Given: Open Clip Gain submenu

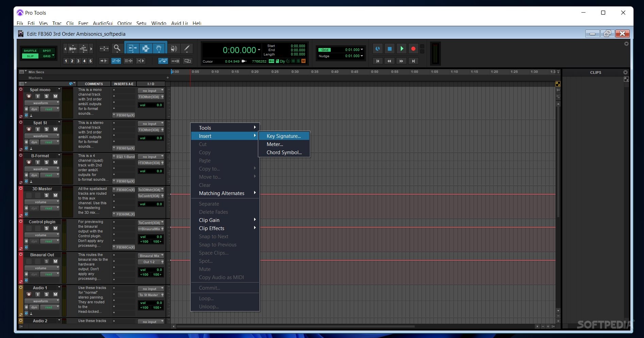Looking at the screenshot, I should pyautogui.click(x=225, y=220).
